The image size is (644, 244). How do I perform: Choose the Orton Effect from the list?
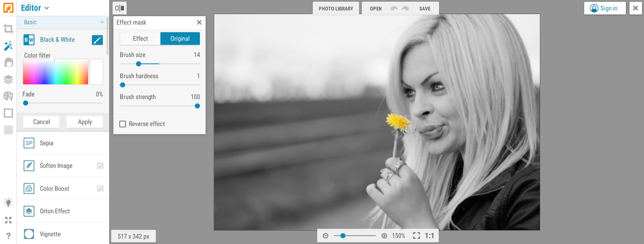click(55, 211)
